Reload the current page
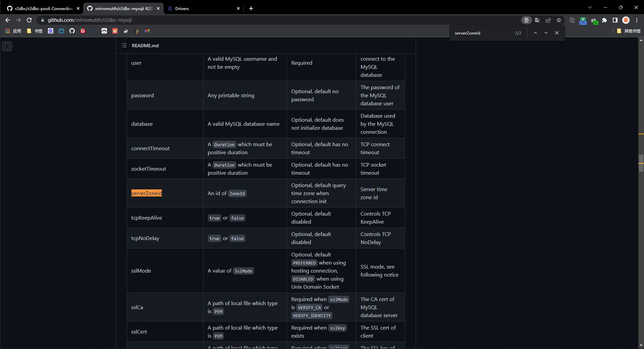 (29, 20)
